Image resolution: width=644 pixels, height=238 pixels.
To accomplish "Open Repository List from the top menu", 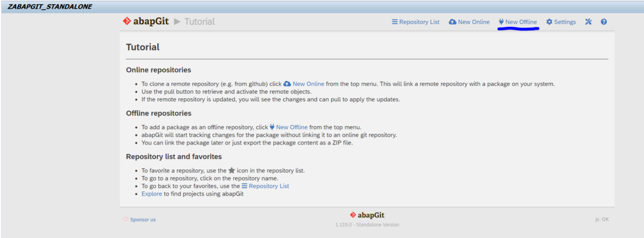I will 419,22.
